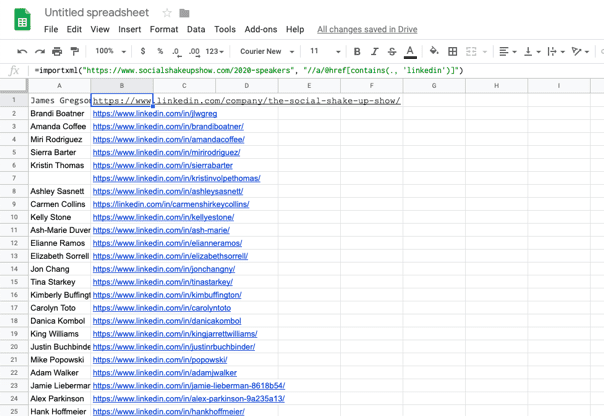
Task: Select the cell containing Tina Starkey
Action: [59, 282]
